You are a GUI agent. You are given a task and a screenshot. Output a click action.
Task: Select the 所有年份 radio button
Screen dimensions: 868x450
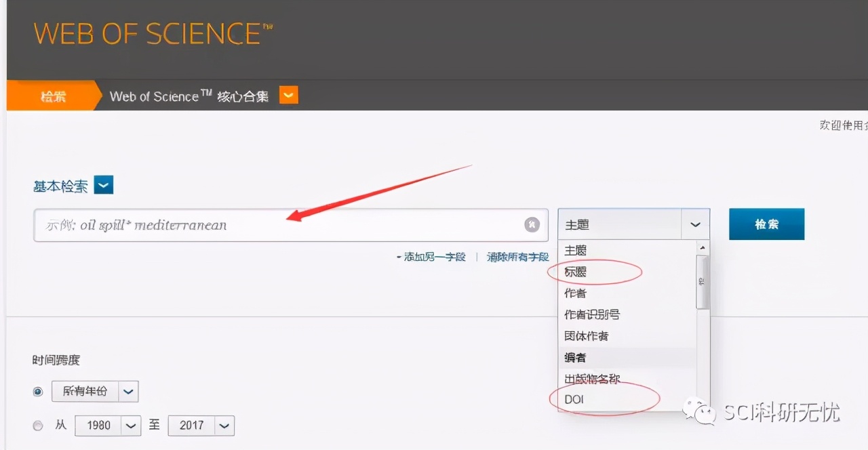39,391
